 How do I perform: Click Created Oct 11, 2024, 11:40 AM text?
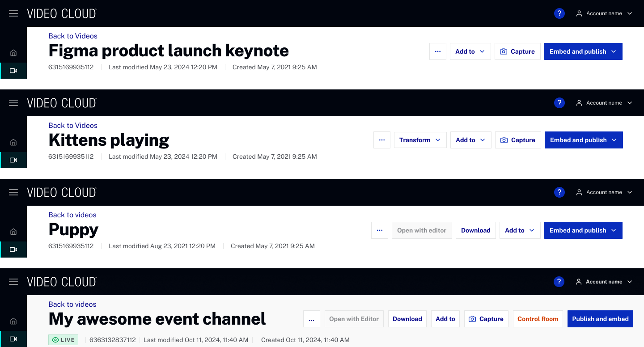tap(305, 340)
